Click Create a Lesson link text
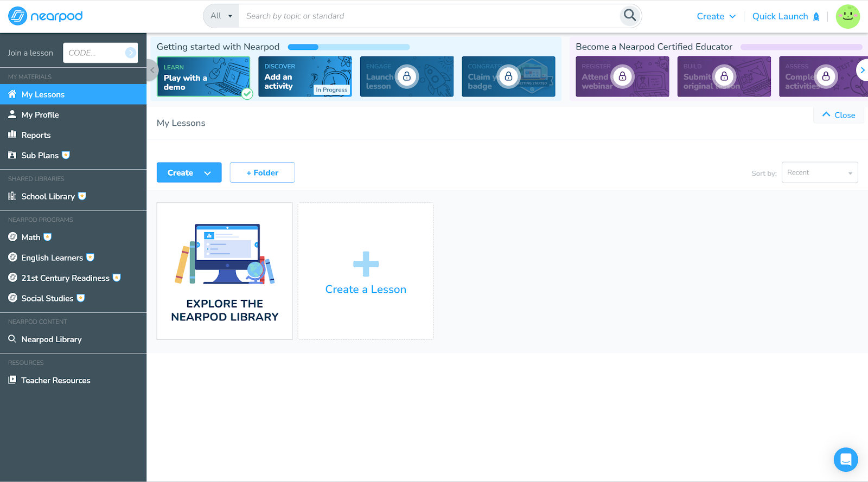This screenshot has width=868, height=482. click(x=366, y=290)
